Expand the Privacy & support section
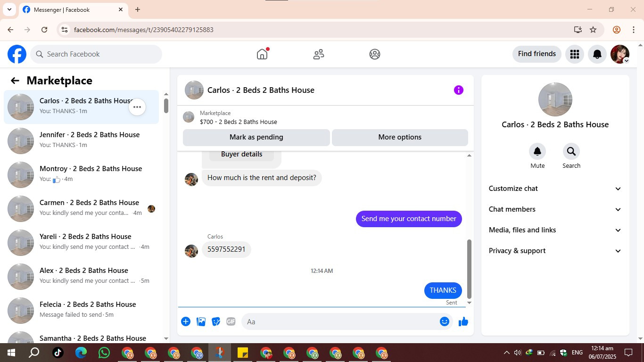The image size is (644, 362). 555,251
